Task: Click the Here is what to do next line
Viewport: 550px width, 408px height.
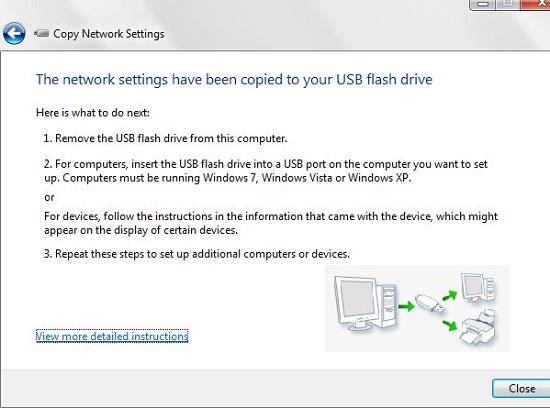Action: coord(93,113)
